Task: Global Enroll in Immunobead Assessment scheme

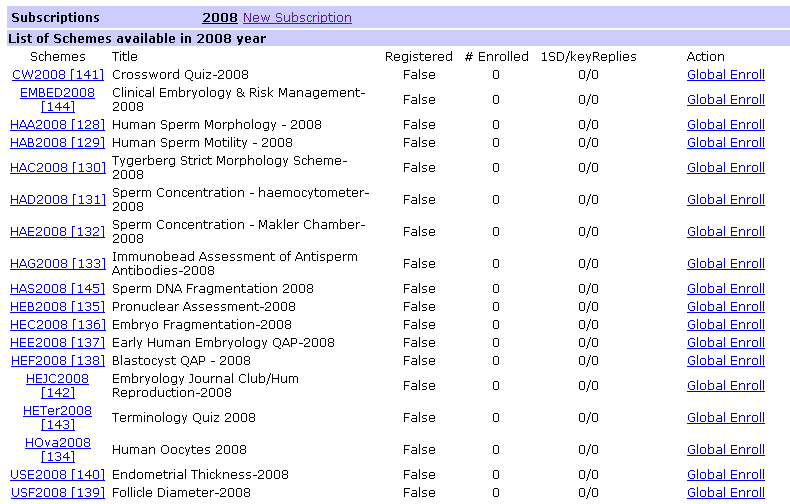Action: 726,264
